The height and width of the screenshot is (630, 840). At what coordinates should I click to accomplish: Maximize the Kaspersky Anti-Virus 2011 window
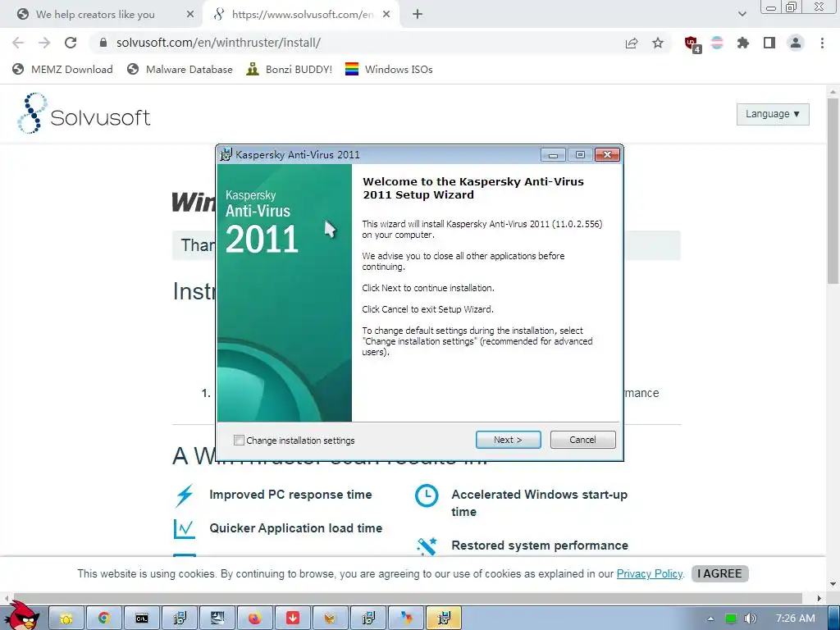click(580, 155)
